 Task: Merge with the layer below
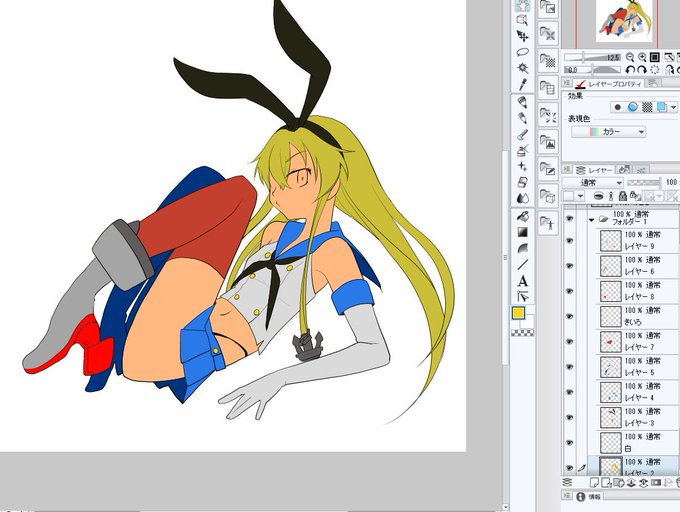click(x=644, y=483)
